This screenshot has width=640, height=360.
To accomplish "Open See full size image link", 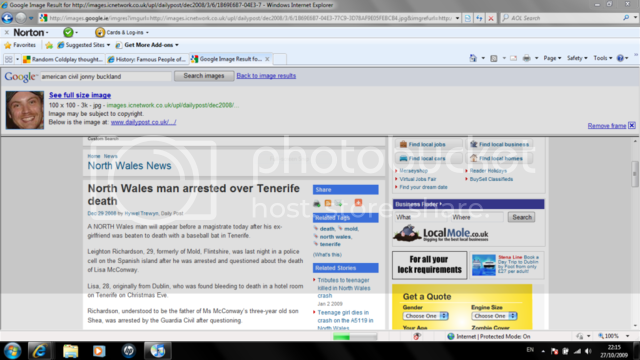I will pos(80,95).
